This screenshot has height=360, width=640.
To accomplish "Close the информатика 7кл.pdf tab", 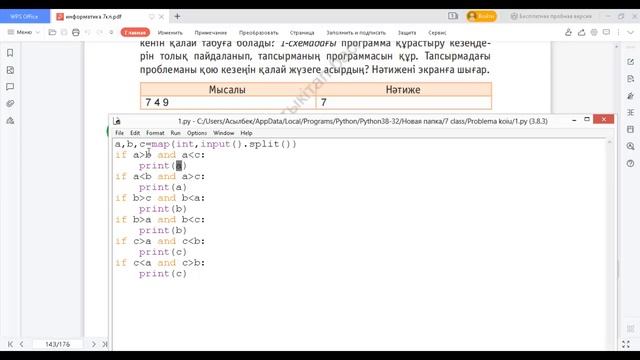I will point(161,17).
